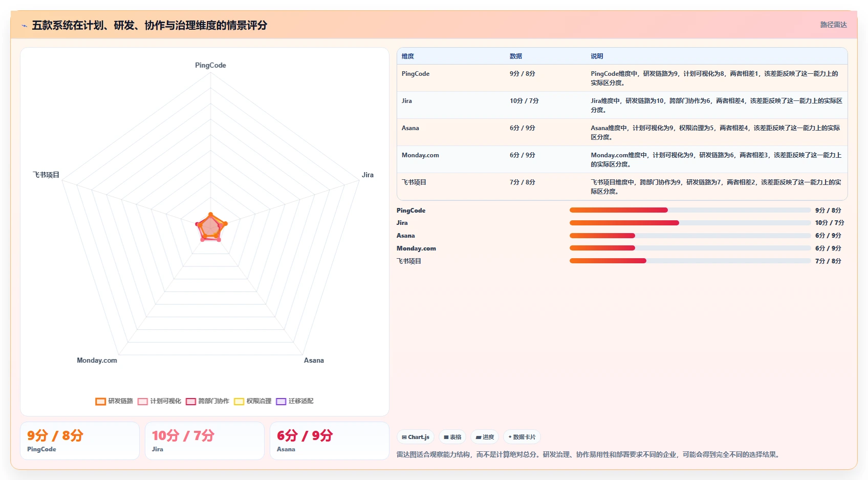Open the Asana 6分 / 9分 stat card
The image size is (868, 480).
click(330, 441)
